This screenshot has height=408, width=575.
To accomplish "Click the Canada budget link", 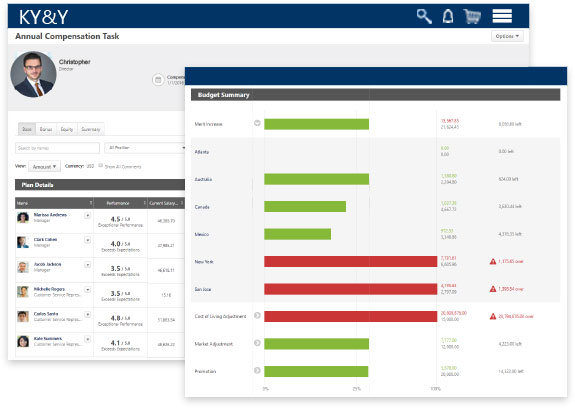I will click(202, 207).
